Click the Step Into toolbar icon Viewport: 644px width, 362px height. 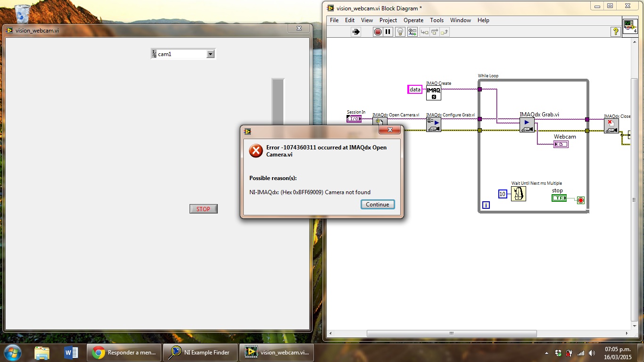(x=424, y=32)
